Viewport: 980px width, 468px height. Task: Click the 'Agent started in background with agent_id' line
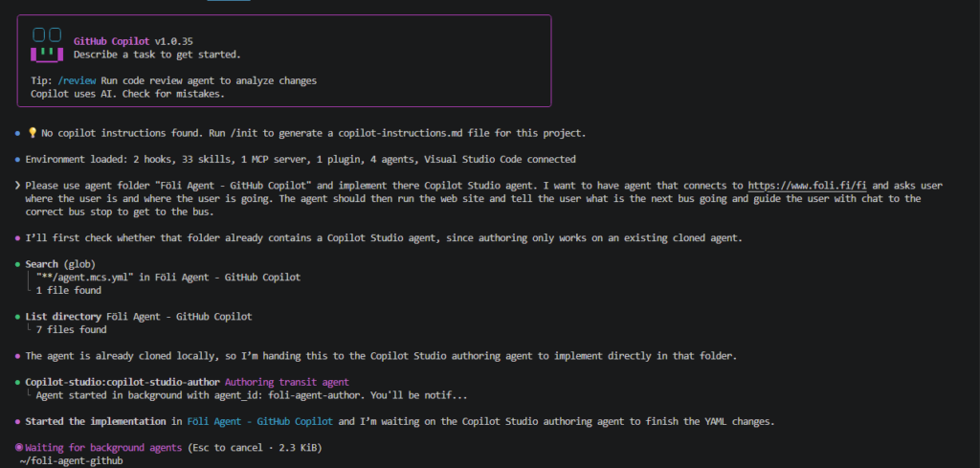click(252, 395)
